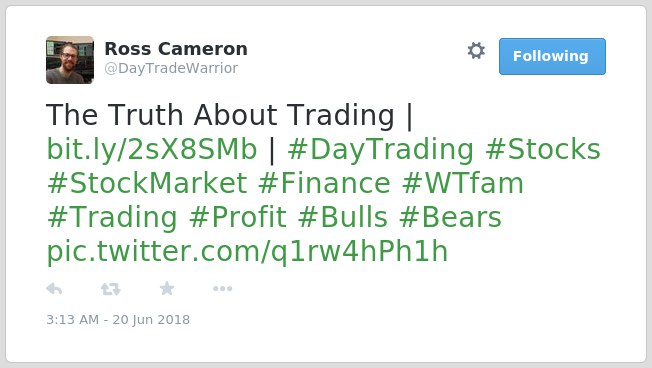Retweet this tweet using retweet icon

coord(111,289)
